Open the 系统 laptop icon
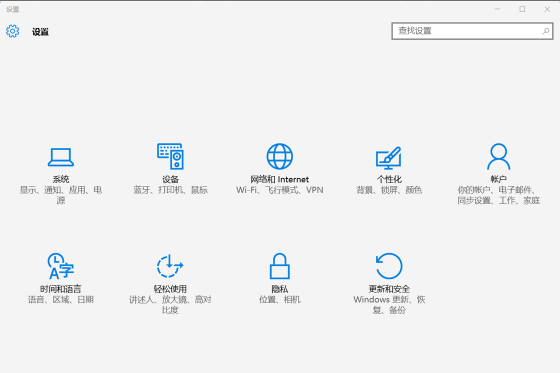The image size is (560, 373). click(61, 157)
